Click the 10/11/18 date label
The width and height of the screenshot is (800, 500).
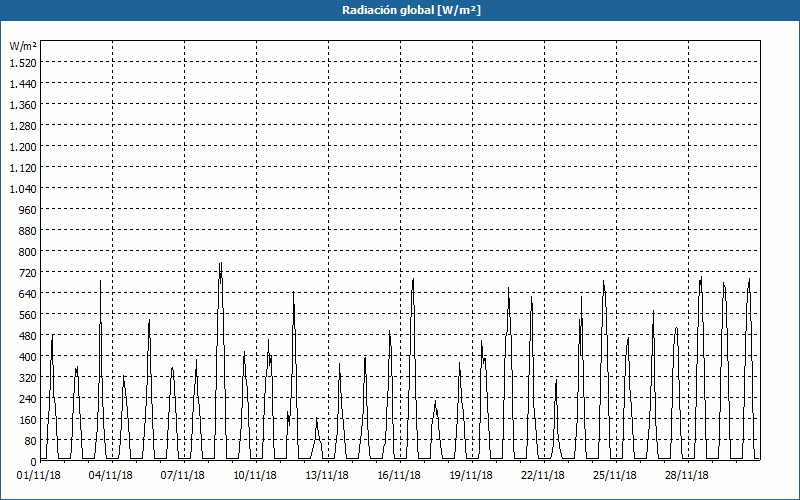pyautogui.click(x=255, y=476)
